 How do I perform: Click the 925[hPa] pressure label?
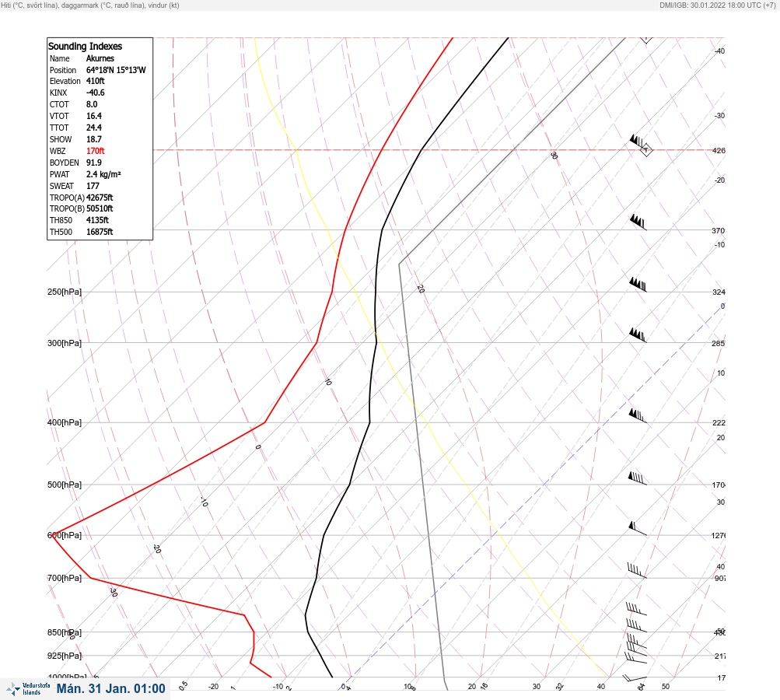coord(65,656)
